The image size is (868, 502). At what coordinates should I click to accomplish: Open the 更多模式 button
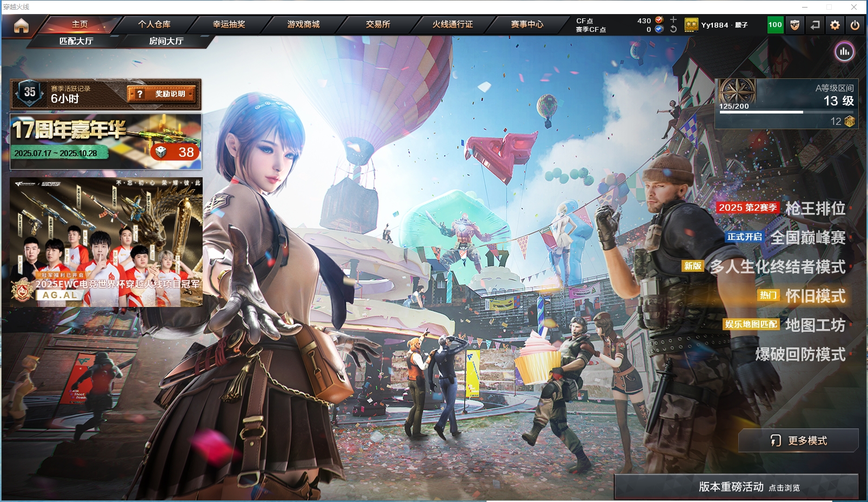[798, 440]
